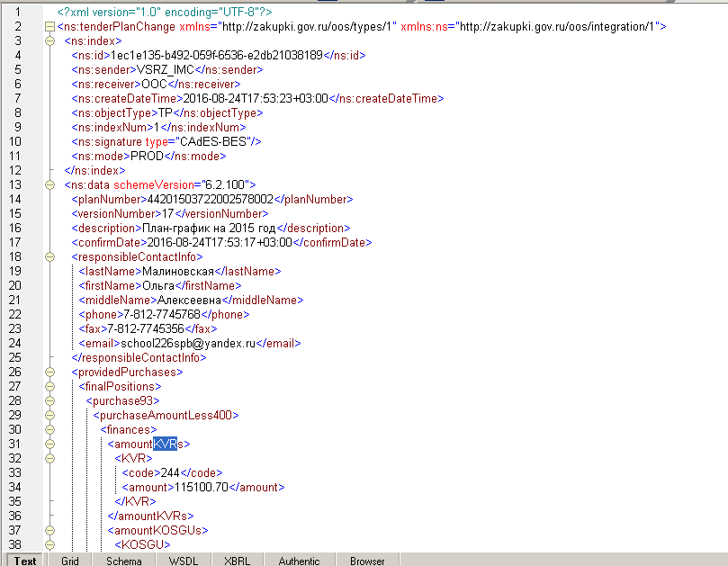Click the zakupki.gov.ru/oos/types/1 namespace URL
Image resolution: width=728 pixels, height=566 pixels.
tap(307, 26)
